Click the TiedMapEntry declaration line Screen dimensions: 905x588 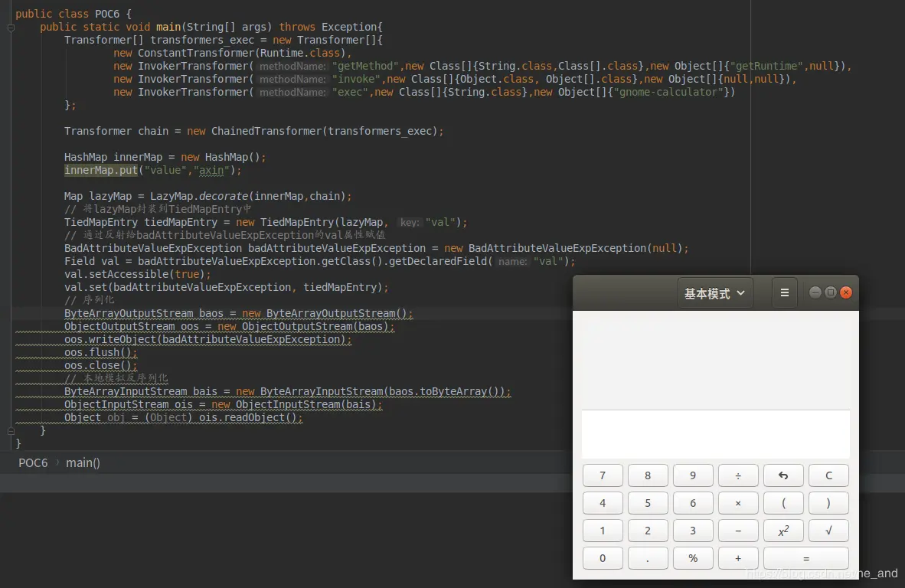coord(266,222)
